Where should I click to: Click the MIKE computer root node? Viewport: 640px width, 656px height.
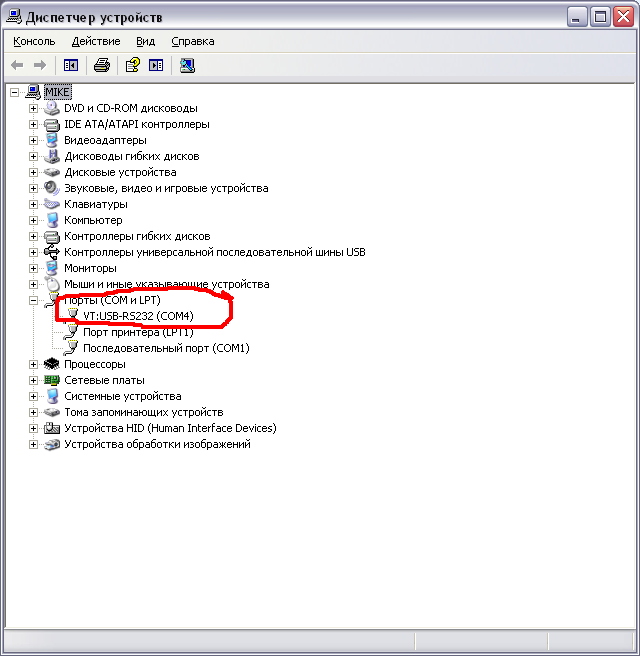coord(58,92)
